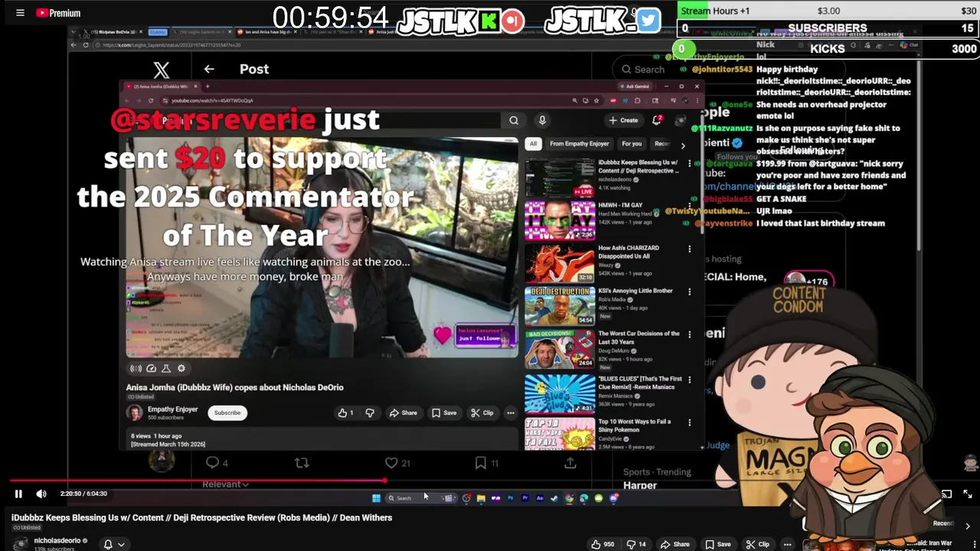Cast the video with the cast icon

click(x=947, y=494)
